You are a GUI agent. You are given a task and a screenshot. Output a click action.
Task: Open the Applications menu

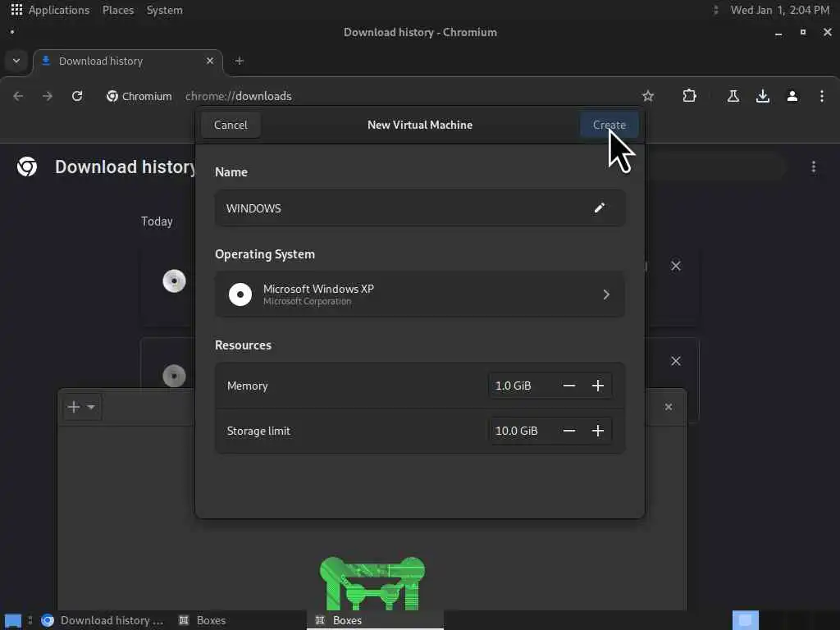59,10
